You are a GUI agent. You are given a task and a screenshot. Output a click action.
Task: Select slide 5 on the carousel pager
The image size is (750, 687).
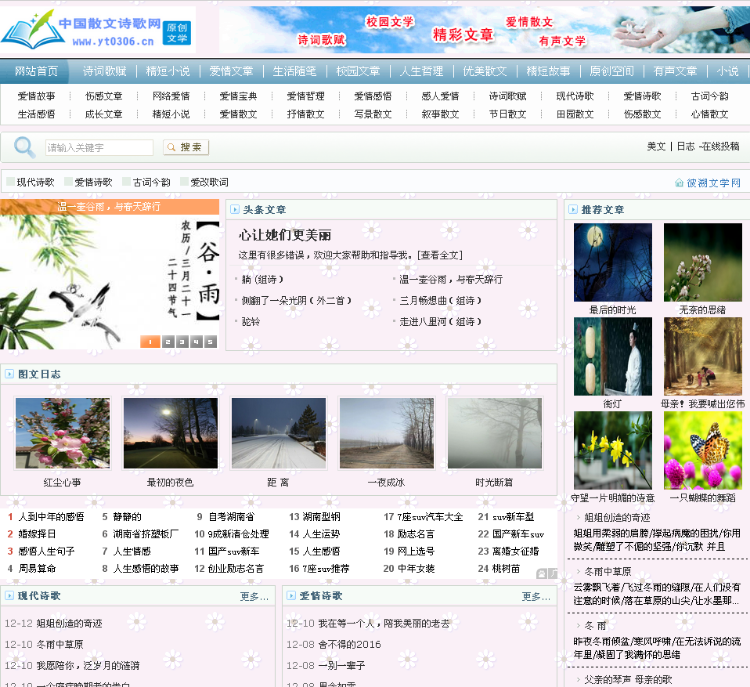tap(210, 342)
